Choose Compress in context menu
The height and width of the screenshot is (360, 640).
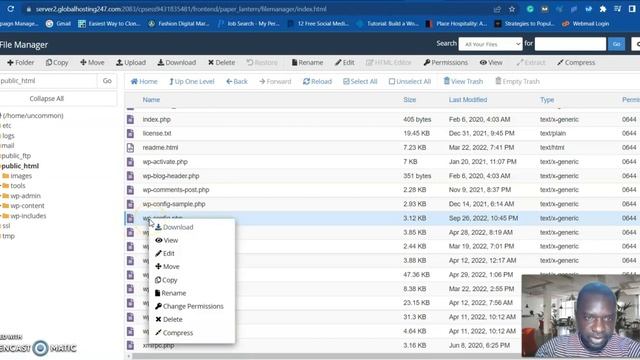click(x=174, y=333)
